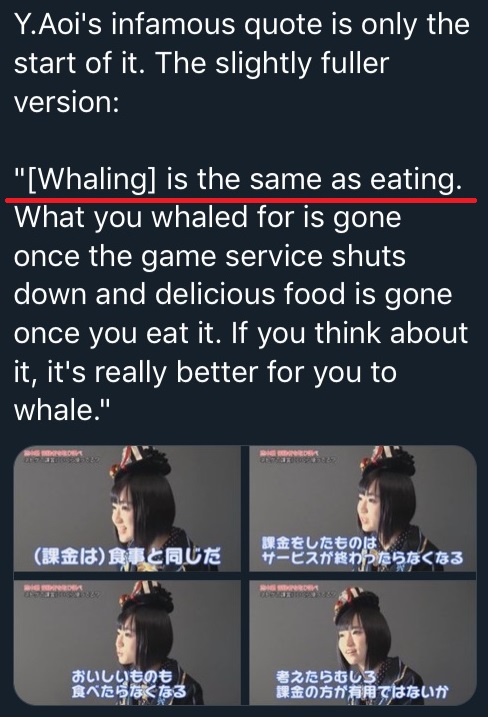Viewport: 488px width, 717px height.
Task: Click the subtitle 食べたらなくなる
Action: coord(129,690)
